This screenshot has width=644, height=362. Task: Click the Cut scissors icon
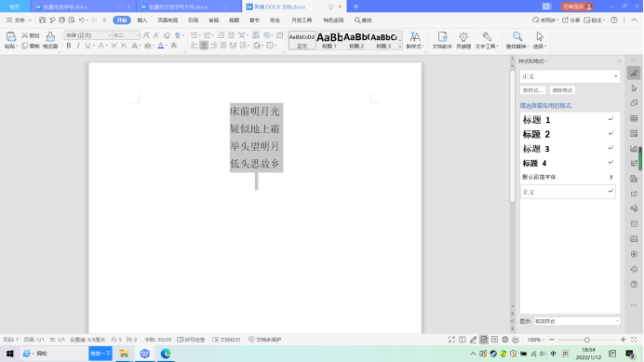24,35
